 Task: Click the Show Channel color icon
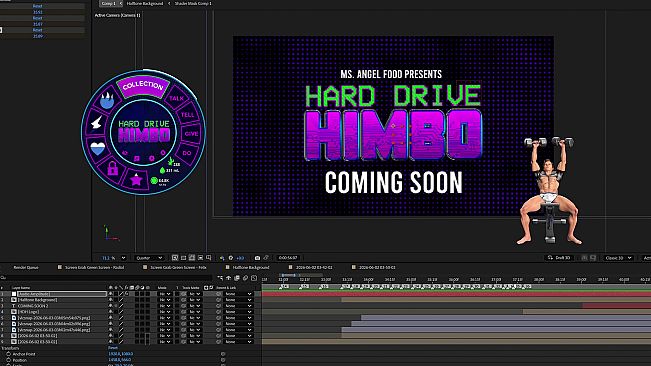coord(222,258)
